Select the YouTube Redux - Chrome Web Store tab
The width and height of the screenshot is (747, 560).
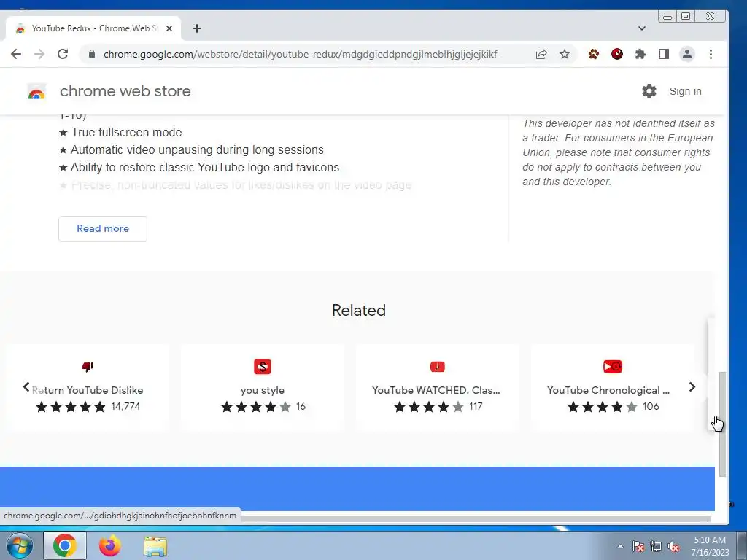(93, 28)
